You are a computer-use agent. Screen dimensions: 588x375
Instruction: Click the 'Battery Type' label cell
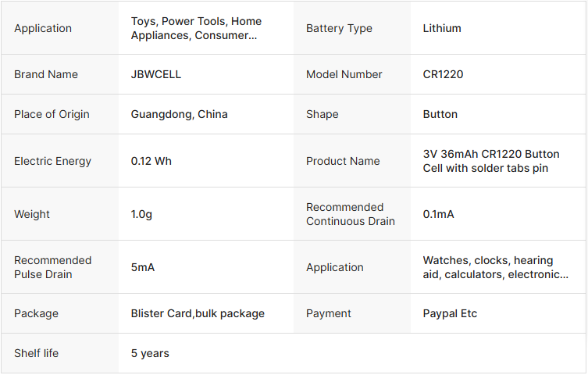point(339,28)
